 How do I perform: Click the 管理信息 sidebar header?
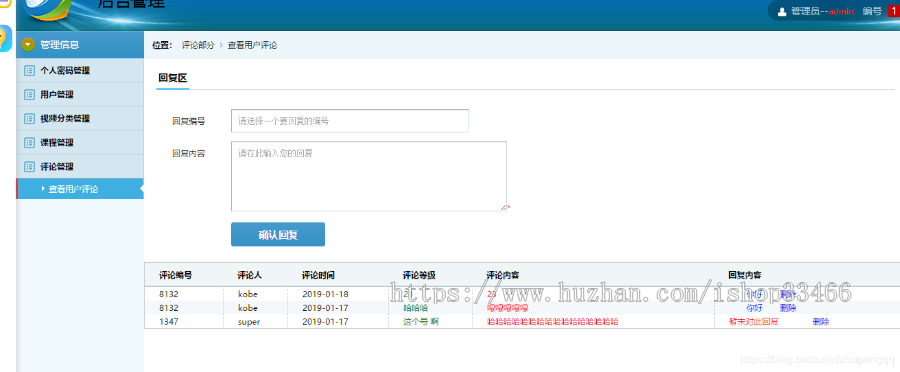click(x=80, y=45)
